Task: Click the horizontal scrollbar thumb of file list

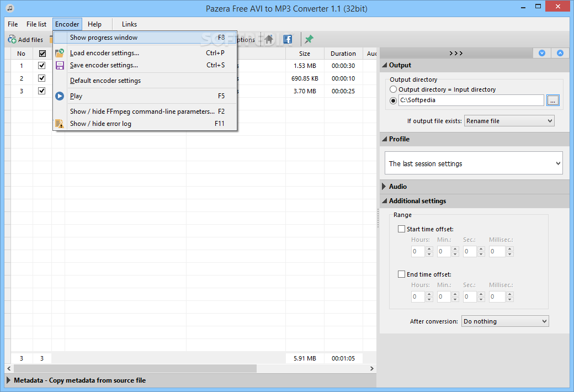Action: click(x=135, y=369)
